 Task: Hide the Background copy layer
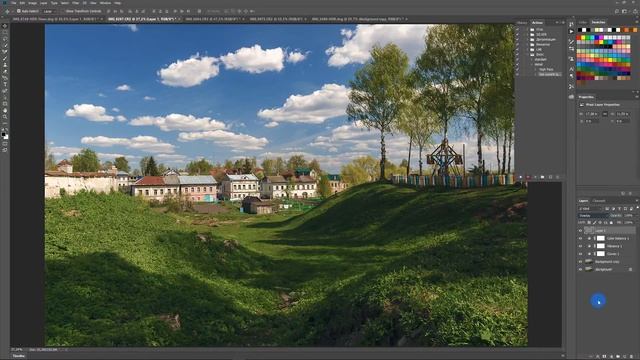point(580,262)
